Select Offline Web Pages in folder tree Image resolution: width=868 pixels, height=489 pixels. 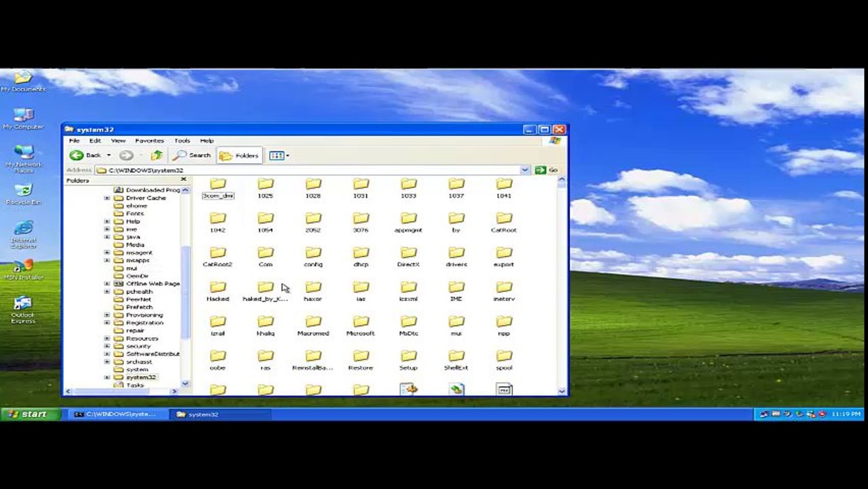[153, 284]
